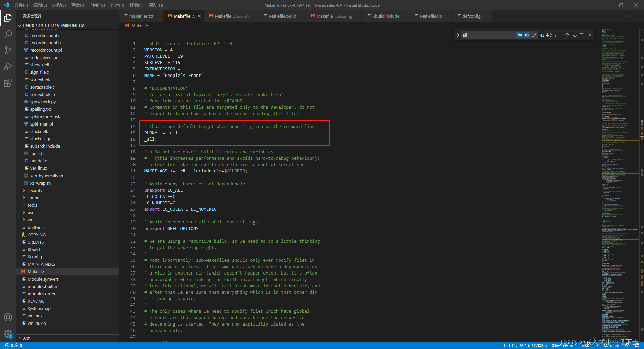
Task: Open editor more actions ellipsis
Action: click(x=636, y=16)
